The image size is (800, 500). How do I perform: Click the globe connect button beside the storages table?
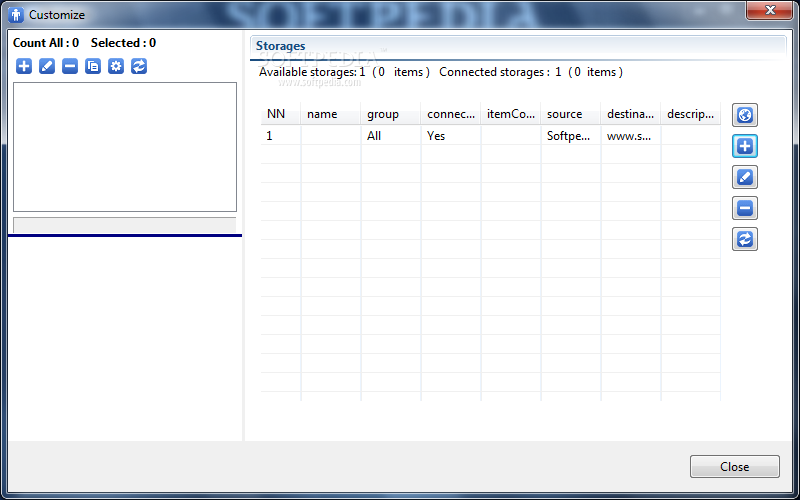(x=745, y=115)
